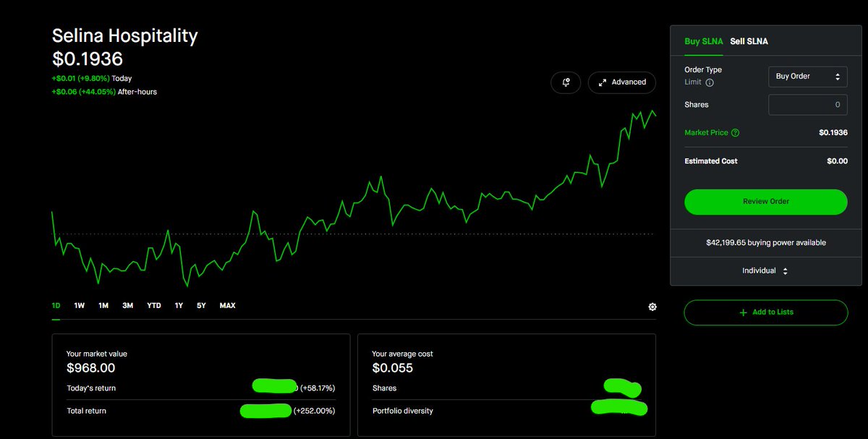Open the Add to Lists button
868x439 pixels.
pyautogui.click(x=765, y=312)
